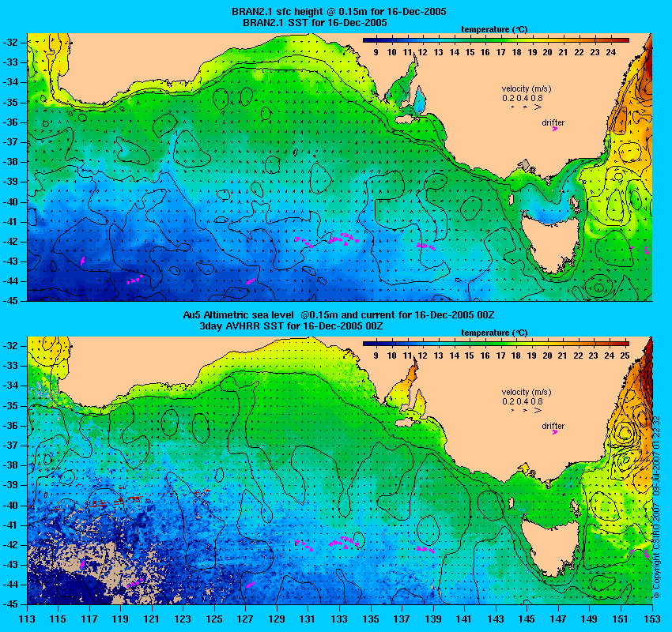Select the top panel temperature colorbar

496,40
